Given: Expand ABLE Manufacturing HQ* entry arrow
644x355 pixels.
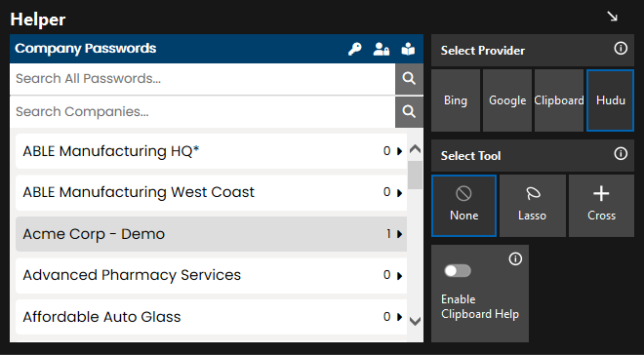Looking at the screenshot, I should pos(399,151).
